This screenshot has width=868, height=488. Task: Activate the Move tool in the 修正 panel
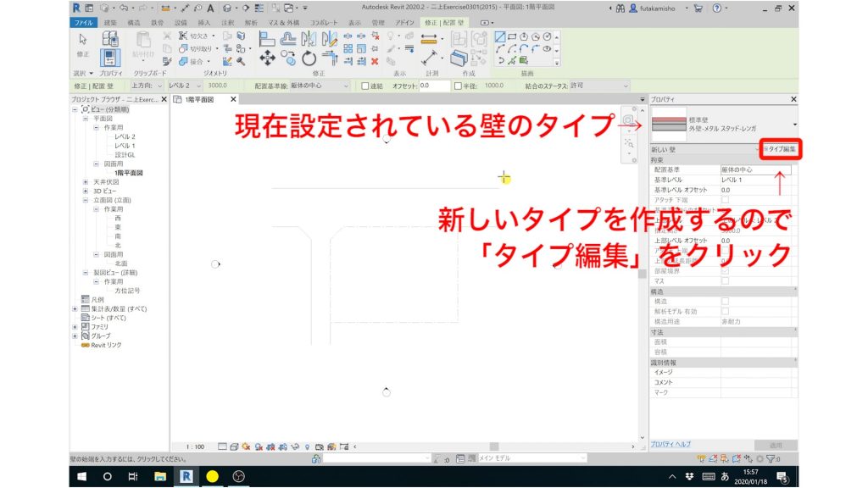tap(267, 58)
